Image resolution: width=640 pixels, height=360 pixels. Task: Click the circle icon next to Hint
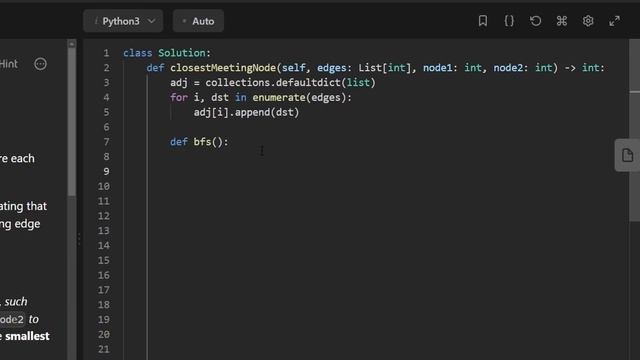(40, 64)
